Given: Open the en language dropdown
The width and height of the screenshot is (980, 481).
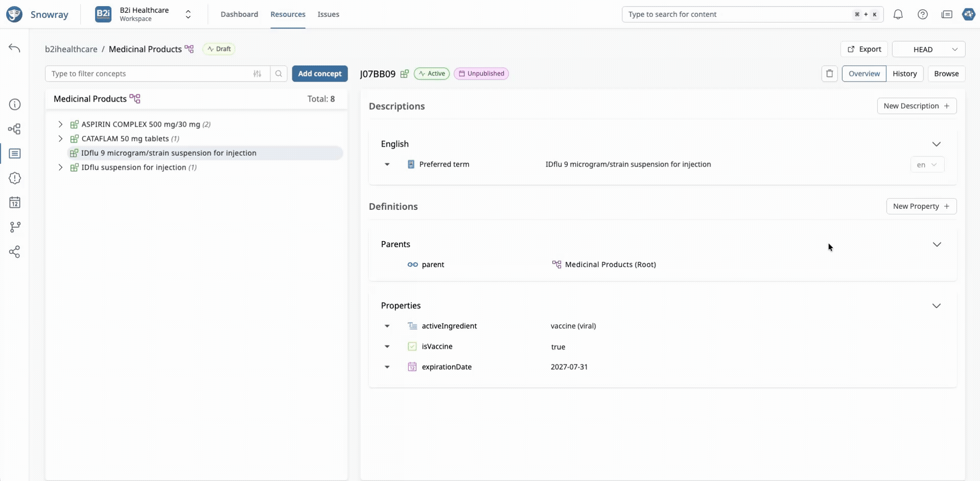Looking at the screenshot, I should 927,164.
